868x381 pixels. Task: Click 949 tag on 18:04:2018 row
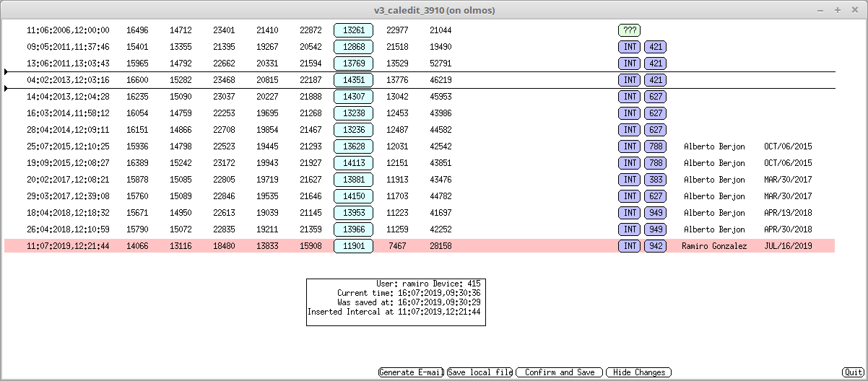tap(655, 213)
